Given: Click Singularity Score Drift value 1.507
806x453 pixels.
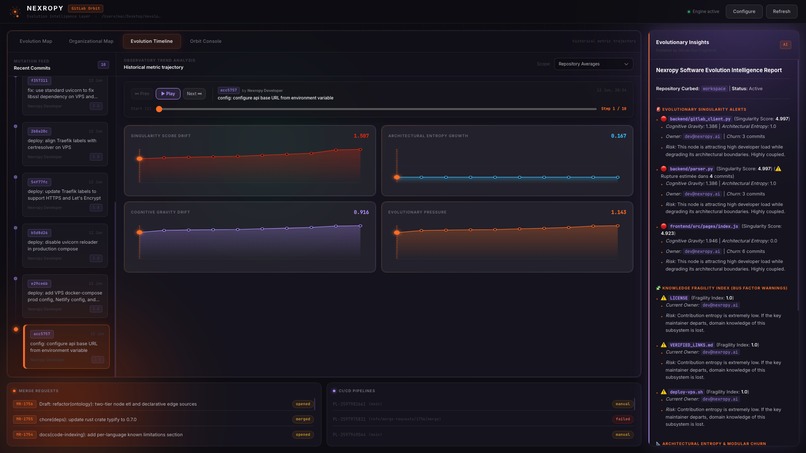Looking at the screenshot, I should (x=361, y=136).
